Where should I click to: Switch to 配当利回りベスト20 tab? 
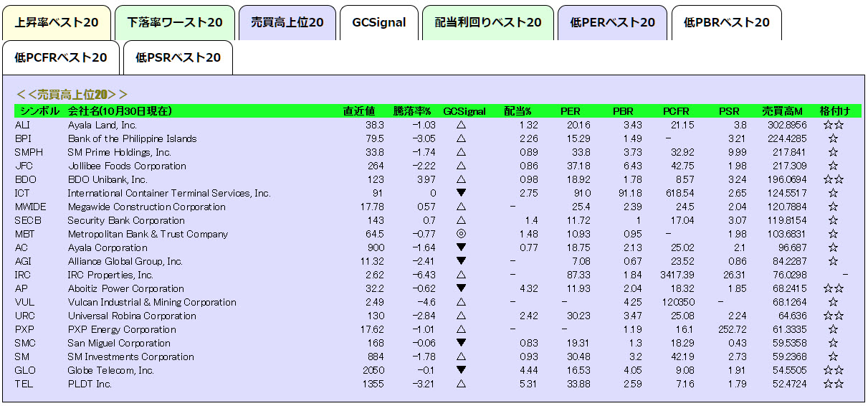[x=488, y=22]
